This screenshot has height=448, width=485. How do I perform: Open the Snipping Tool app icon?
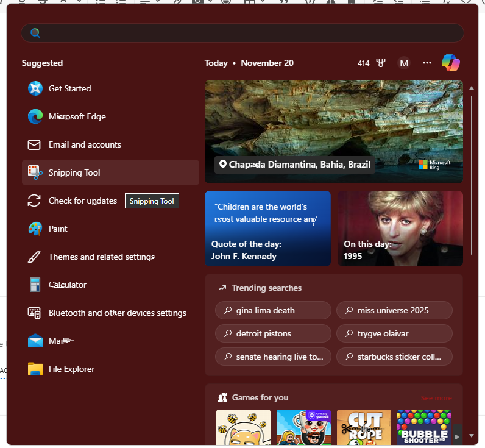pos(35,172)
